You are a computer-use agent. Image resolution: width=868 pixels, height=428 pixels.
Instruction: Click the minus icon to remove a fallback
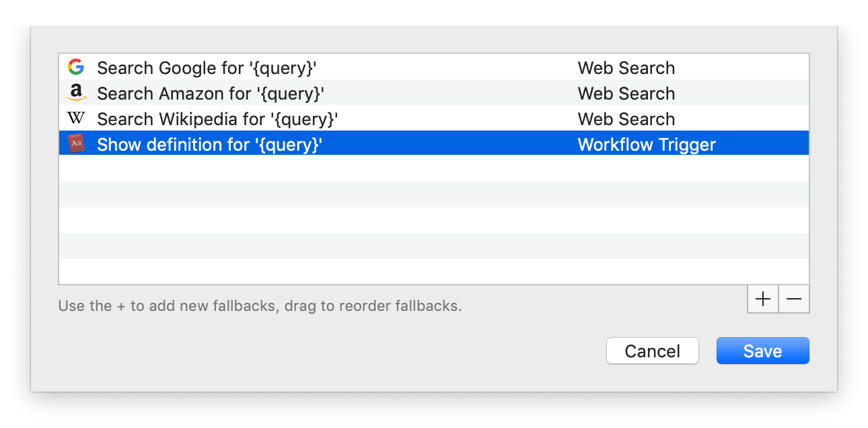793,299
